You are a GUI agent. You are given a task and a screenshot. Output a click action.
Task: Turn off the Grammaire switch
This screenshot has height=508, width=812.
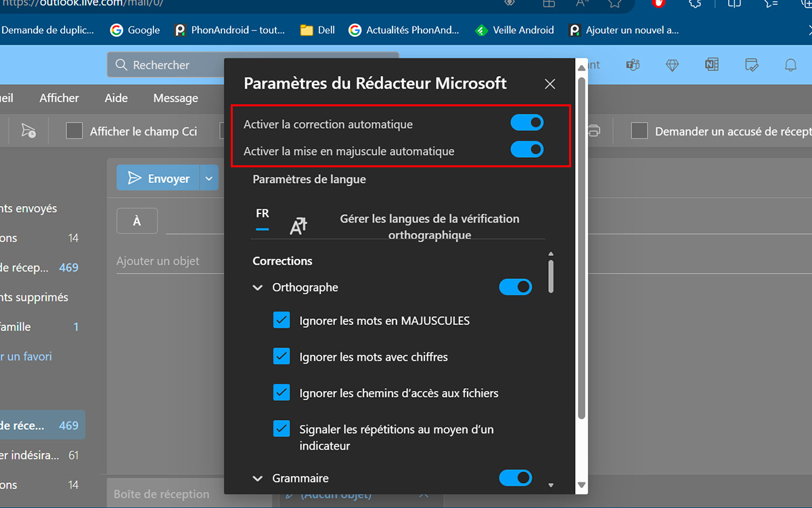pyautogui.click(x=516, y=478)
